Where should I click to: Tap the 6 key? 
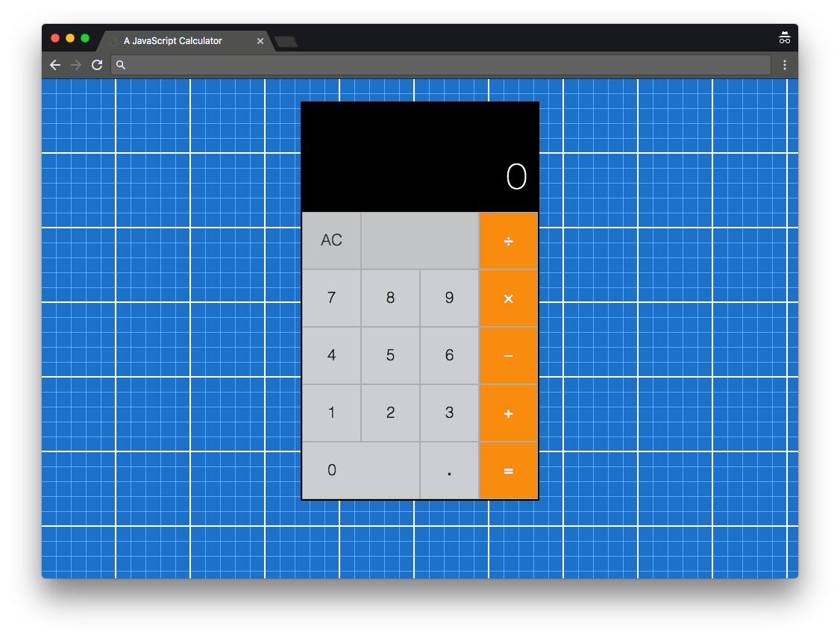click(449, 355)
